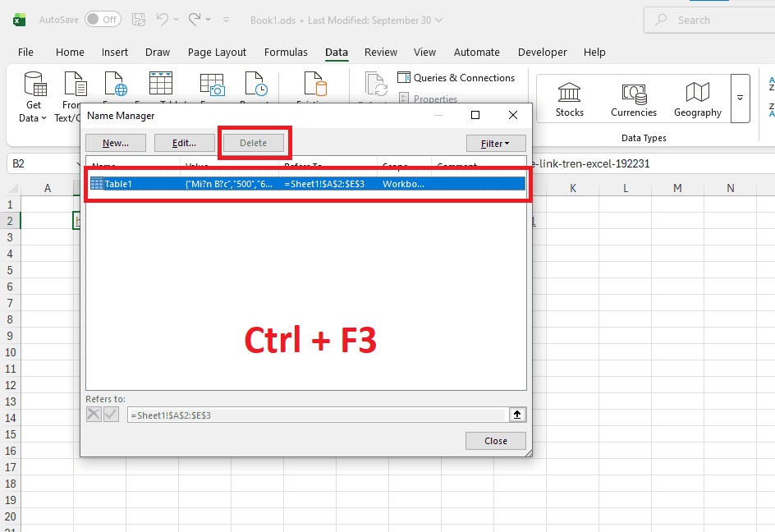Viewport: 775px width, 532px height.
Task: Open the Redo history dropdown arrow
Action: coord(208,20)
